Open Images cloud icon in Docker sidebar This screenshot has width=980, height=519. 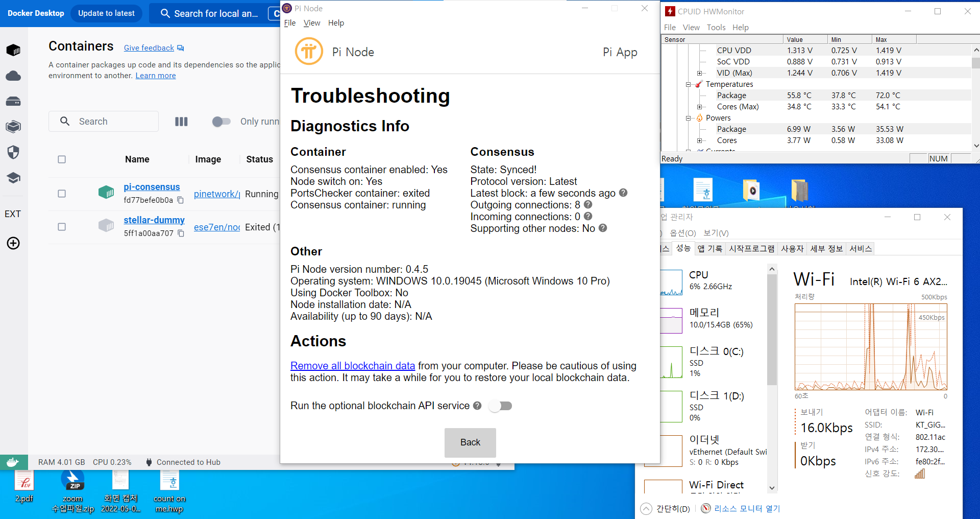point(13,76)
